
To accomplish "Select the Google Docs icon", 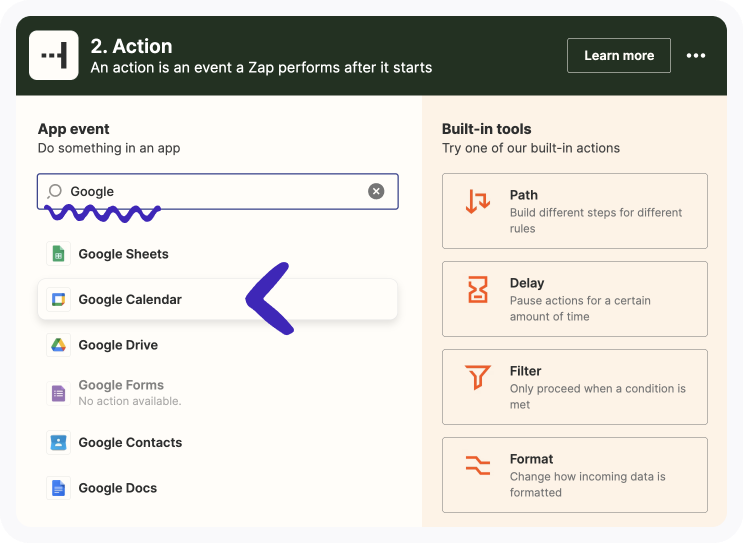I will (x=58, y=488).
